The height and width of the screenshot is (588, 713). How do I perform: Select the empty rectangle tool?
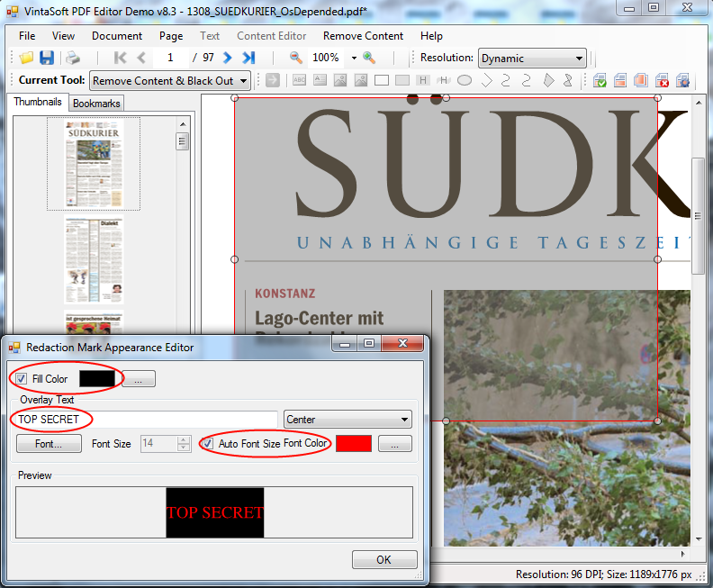(x=382, y=80)
